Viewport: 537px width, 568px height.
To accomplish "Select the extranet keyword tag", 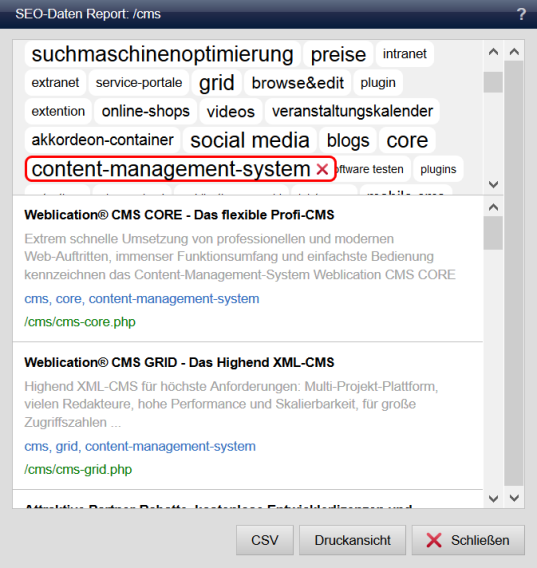I will coord(55,83).
